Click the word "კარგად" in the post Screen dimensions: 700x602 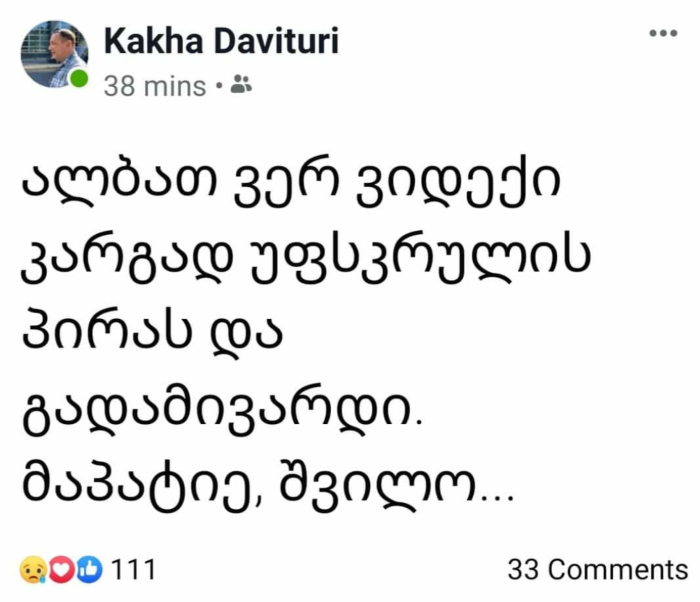[x=127, y=259]
